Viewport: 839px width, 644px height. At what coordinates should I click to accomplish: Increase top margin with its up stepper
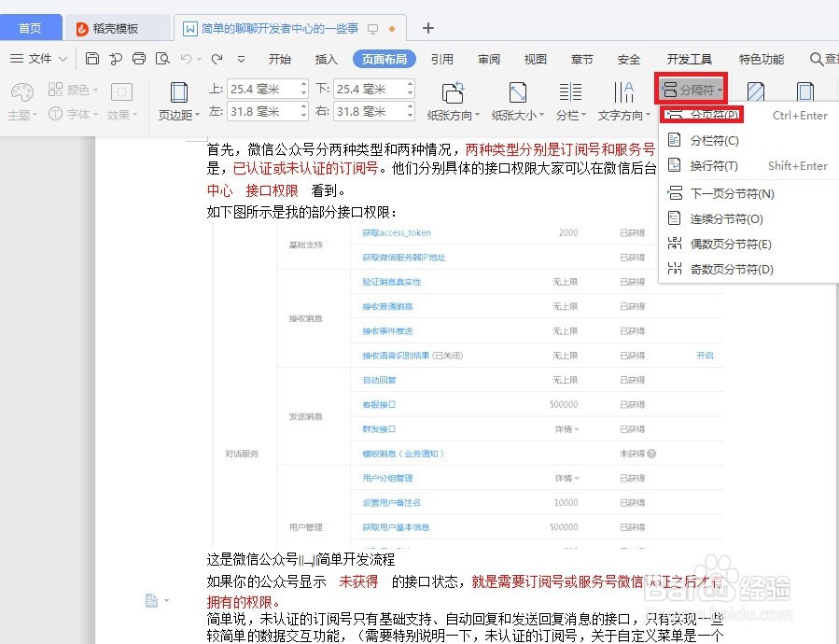point(304,84)
